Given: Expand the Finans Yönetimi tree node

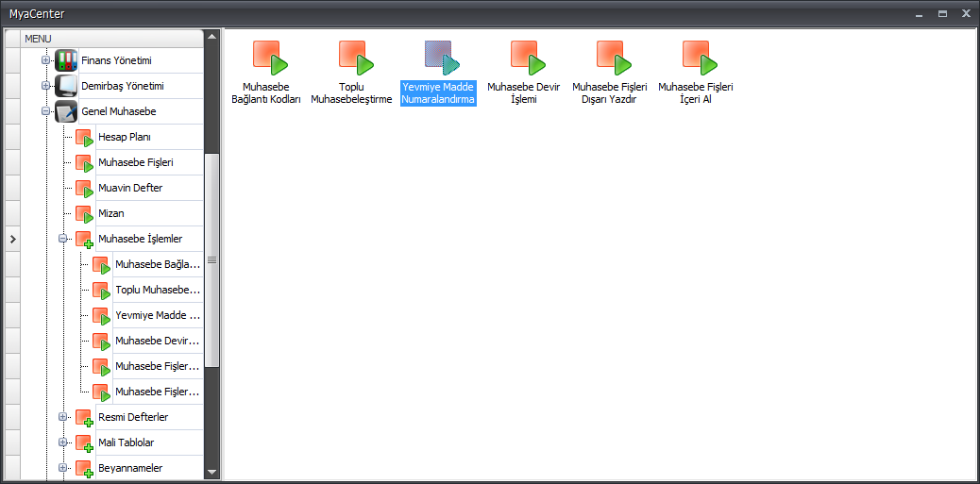Looking at the screenshot, I should 45,60.
